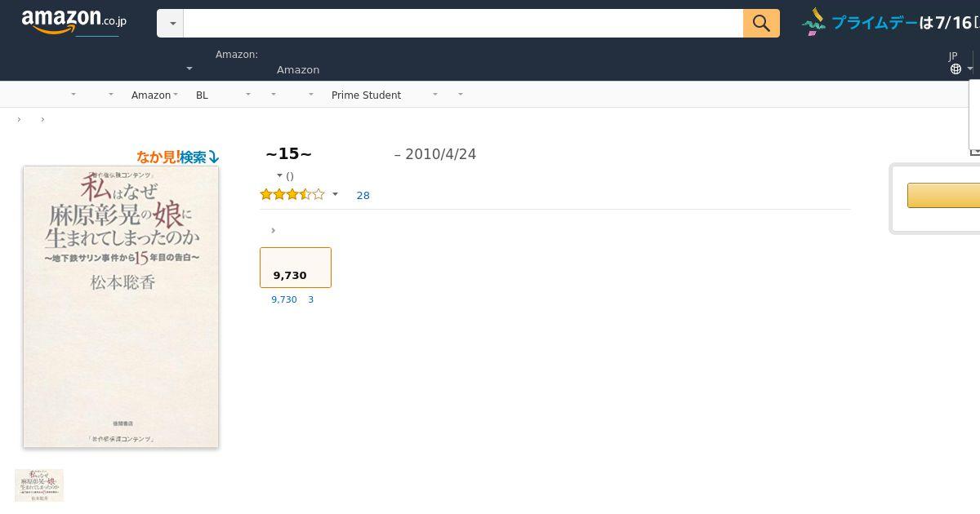Open the なか見!検索 look-inside badge
Screen dimensions: 980x514
(x=177, y=157)
